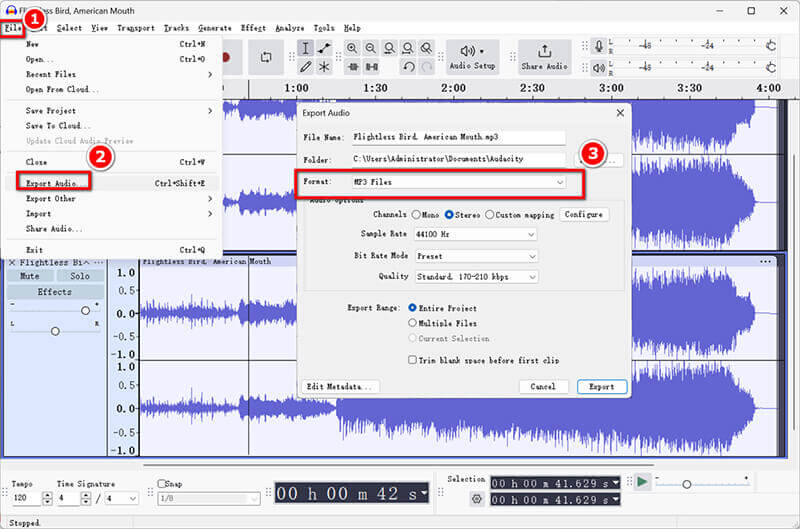The image size is (800, 529).
Task: Click the Zoom Toggle icon
Action: (427, 48)
